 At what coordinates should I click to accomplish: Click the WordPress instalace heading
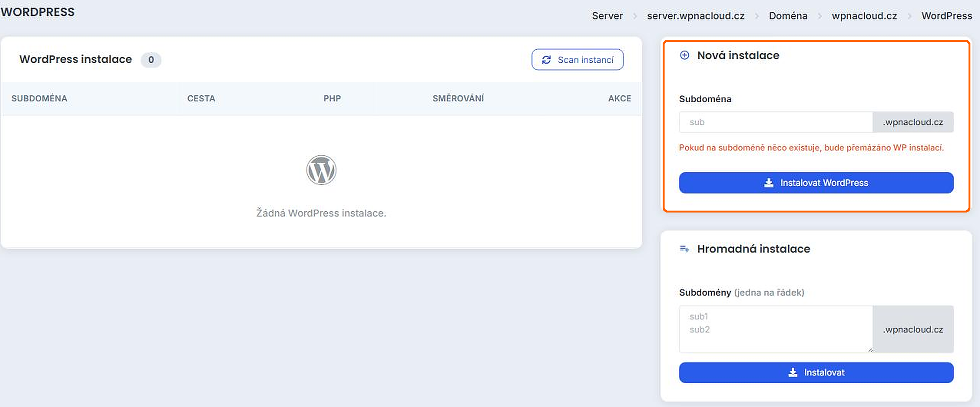(x=76, y=59)
